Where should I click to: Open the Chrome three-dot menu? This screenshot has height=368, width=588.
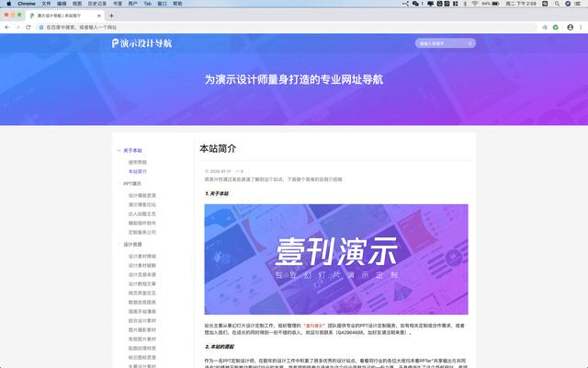pyautogui.click(x=581, y=27)
